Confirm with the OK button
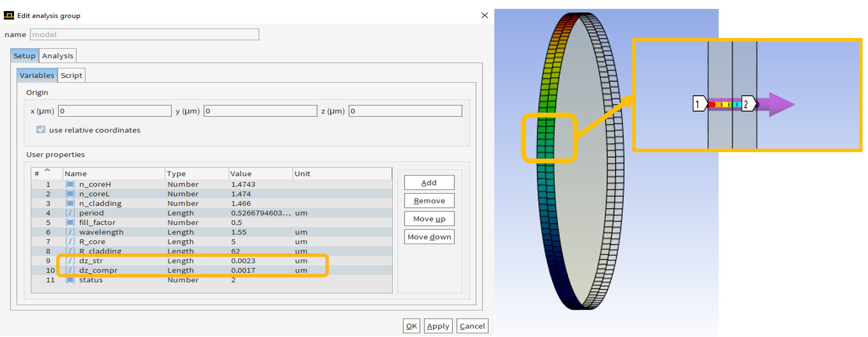Screen dimensions: 868x337 [x=411, y=326]
